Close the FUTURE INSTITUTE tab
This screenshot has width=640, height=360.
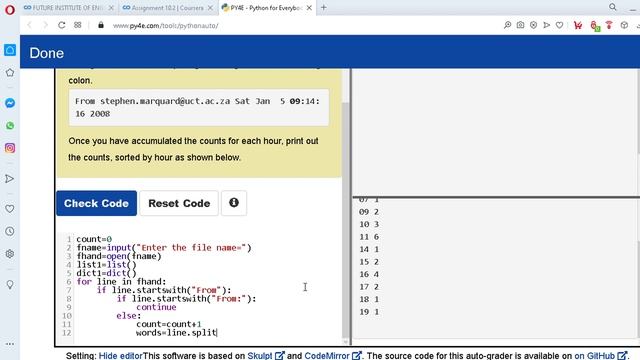click(x=111, y=8)
